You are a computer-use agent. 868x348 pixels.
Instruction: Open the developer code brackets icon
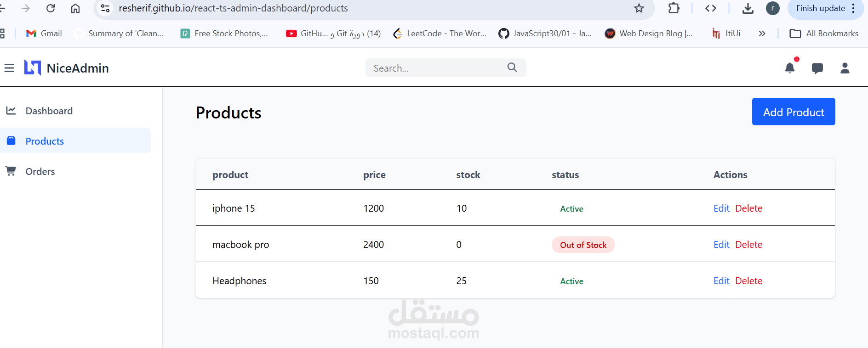click(711, 8)
